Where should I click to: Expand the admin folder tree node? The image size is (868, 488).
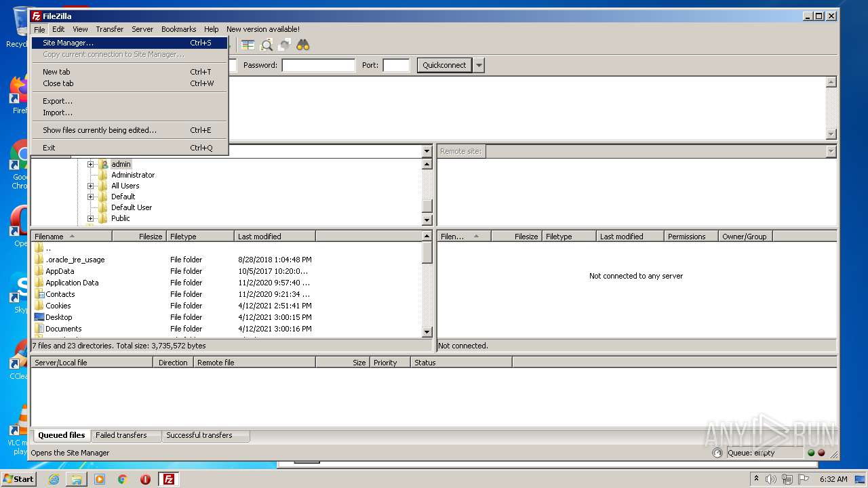(90, 164)
